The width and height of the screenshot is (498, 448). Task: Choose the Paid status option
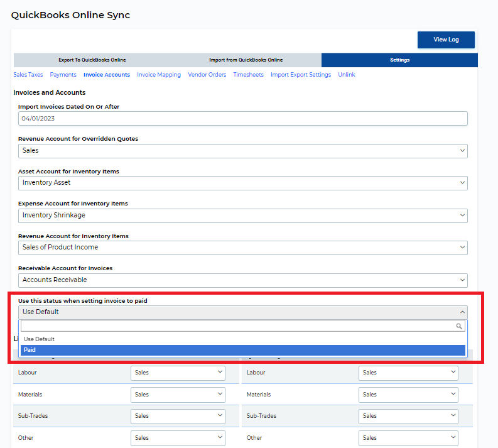point(242,350)
